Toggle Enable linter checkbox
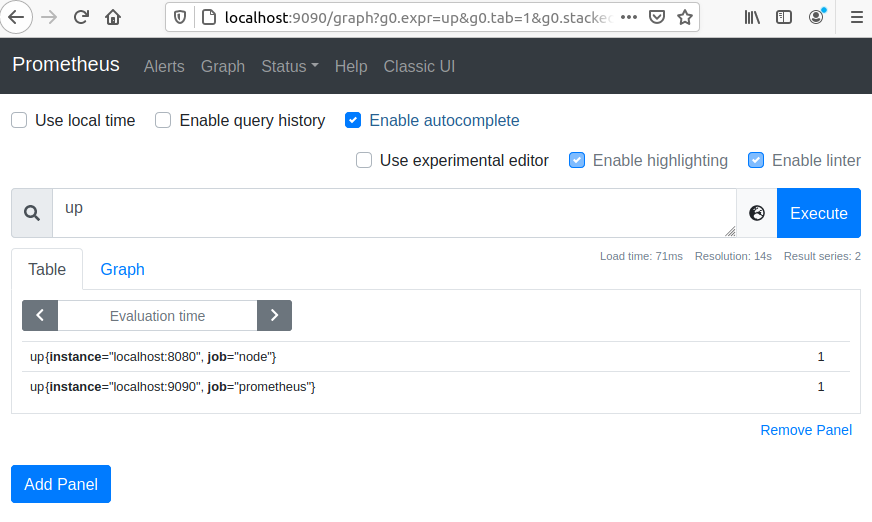The height and width of the screenshot is (522, 872). coord(756,160)
